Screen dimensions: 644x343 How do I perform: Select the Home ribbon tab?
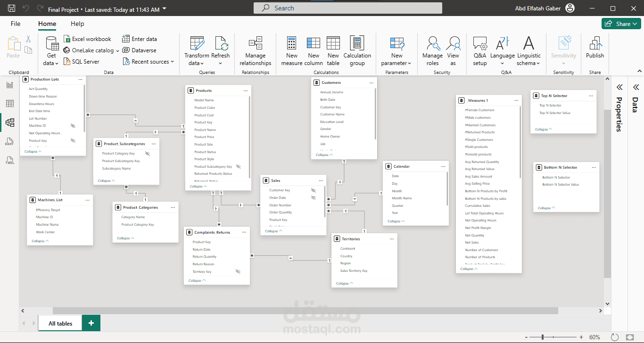47,24
